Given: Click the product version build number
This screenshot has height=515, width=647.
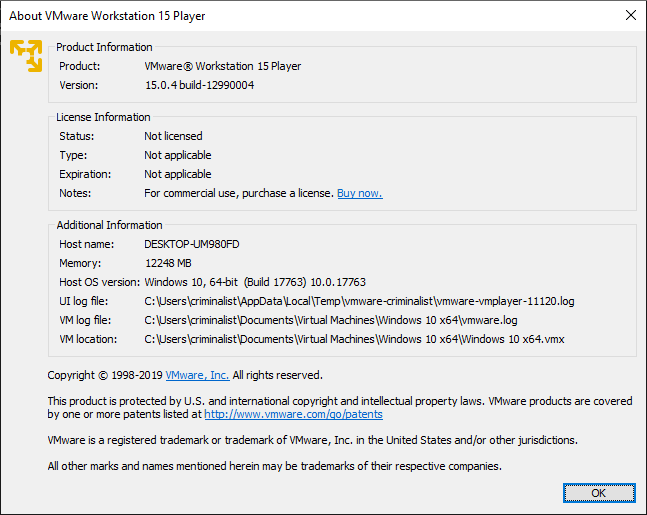Looking at the screenshot, I should point(199,85).
